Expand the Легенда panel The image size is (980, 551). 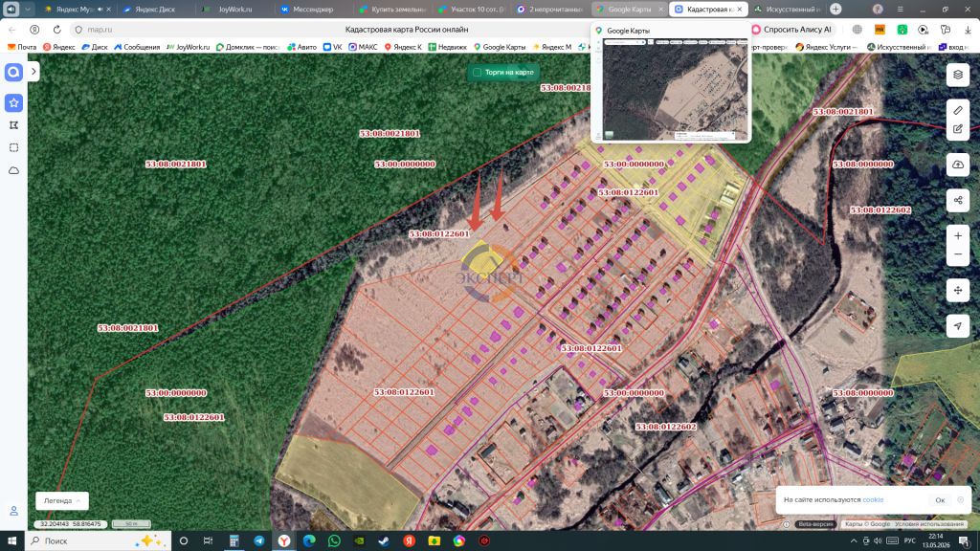pyautogui.click(x=62, y=500)
